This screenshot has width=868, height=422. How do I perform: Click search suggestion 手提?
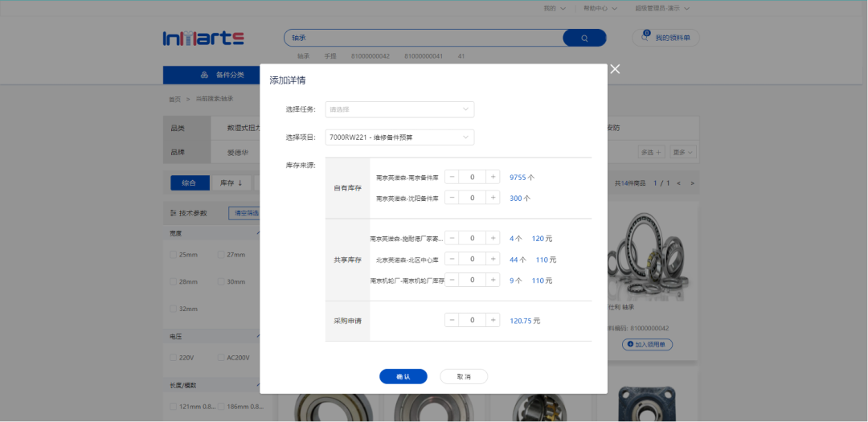(x=330, y=56)
